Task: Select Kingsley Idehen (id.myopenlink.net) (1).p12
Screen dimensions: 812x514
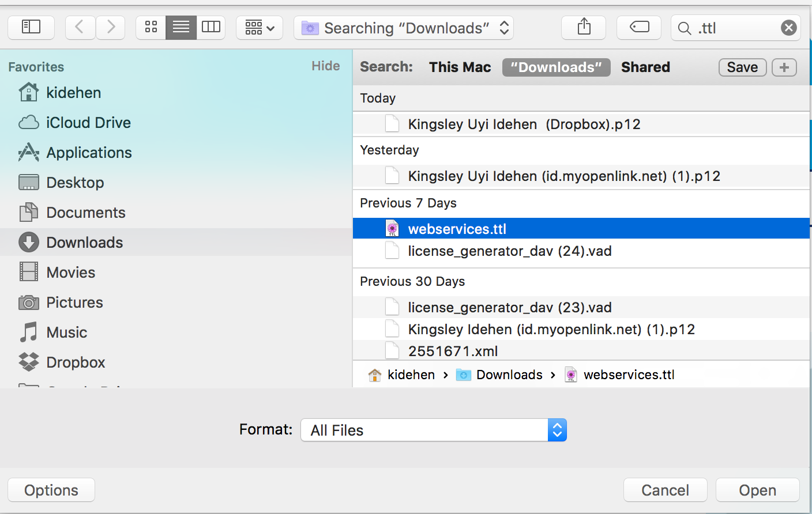Action: [581, 330]
